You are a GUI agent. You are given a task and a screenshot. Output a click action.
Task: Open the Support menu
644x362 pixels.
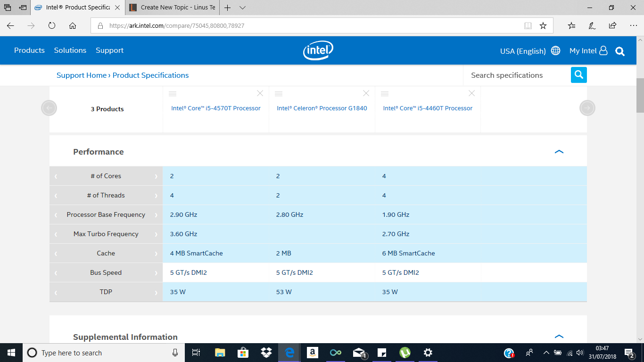pyautogui.click(x=109, y=50)
